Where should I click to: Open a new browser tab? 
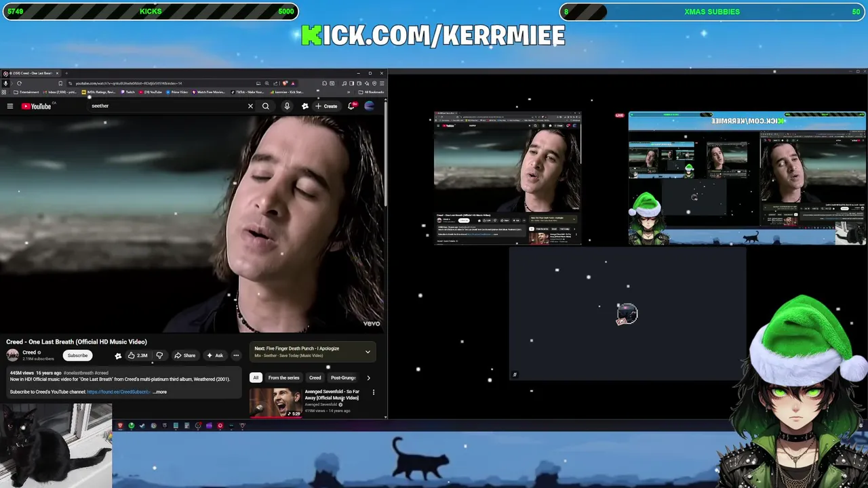tap(66, 73)
